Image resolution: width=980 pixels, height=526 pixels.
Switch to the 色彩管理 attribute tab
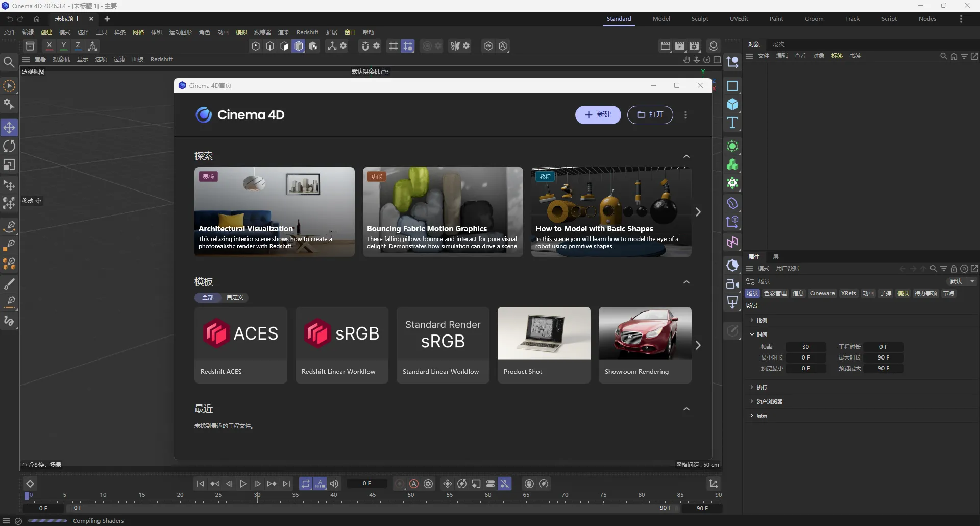pyautogui.click(x=775, y=293)
